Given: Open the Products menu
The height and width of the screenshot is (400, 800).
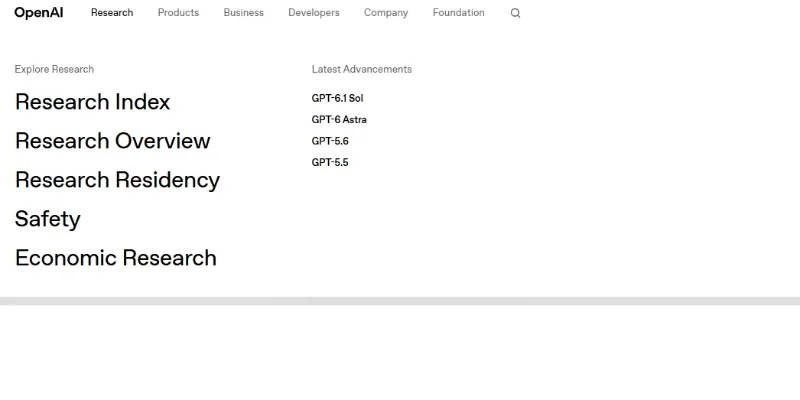Looking at the screenshot, I should coord(178,13).
